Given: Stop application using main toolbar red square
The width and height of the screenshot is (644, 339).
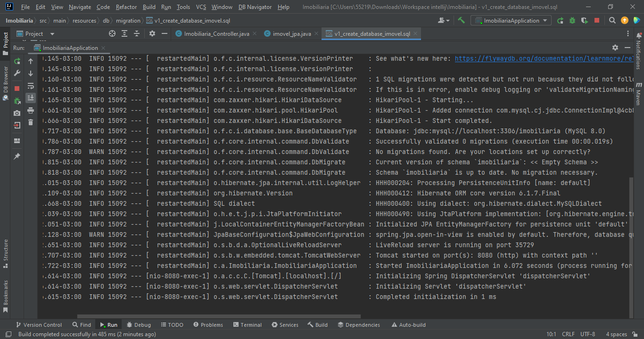Looking at the screenshot, I should pyautogui.click(x=597, y=20).
